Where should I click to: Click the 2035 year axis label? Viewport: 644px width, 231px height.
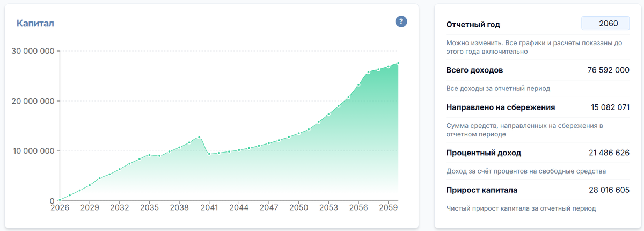pyautogui.click(x=149, y=208)
